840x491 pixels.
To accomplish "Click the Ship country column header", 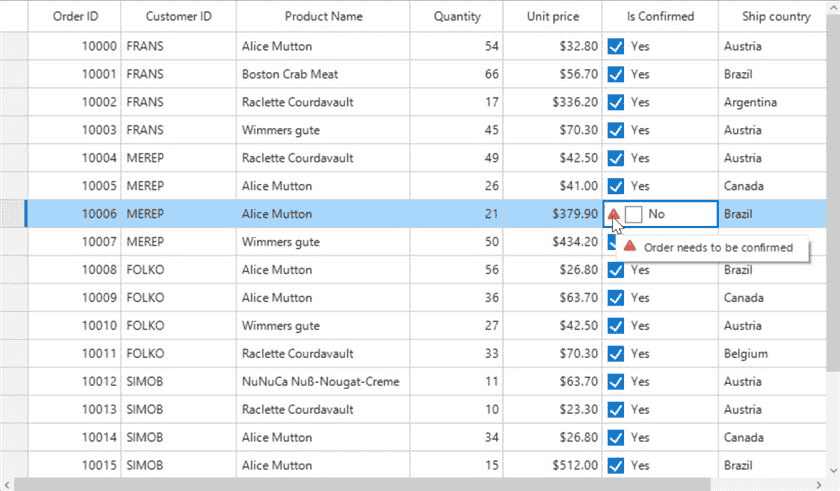I will (x=772, y=17).
